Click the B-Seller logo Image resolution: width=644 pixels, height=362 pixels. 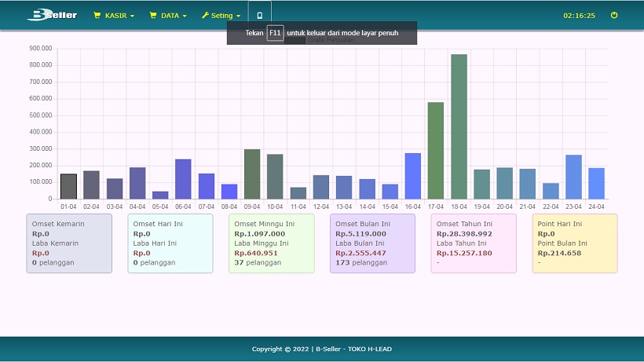click(52, 15)
